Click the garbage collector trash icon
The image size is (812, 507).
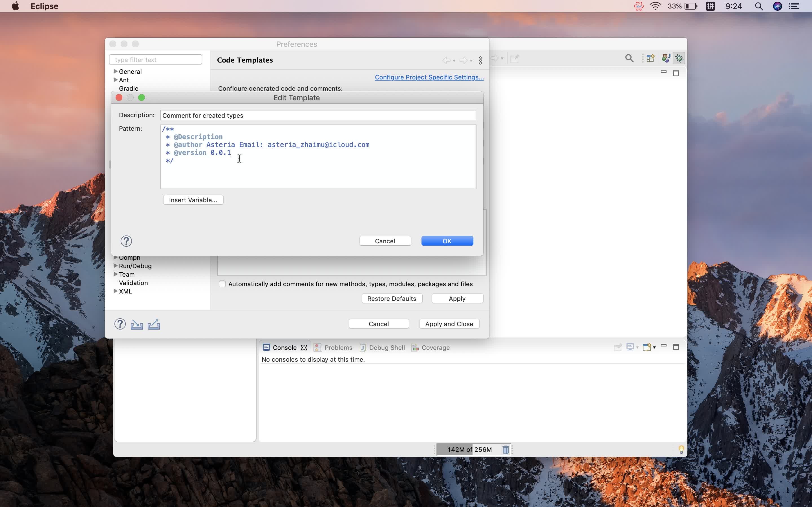pyautogui.click(x=506, y=450)
